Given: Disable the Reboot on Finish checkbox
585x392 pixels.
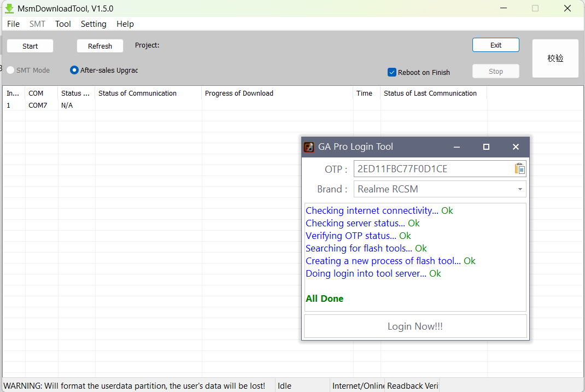Looking at the screenshot, I should tap(392, 72).
